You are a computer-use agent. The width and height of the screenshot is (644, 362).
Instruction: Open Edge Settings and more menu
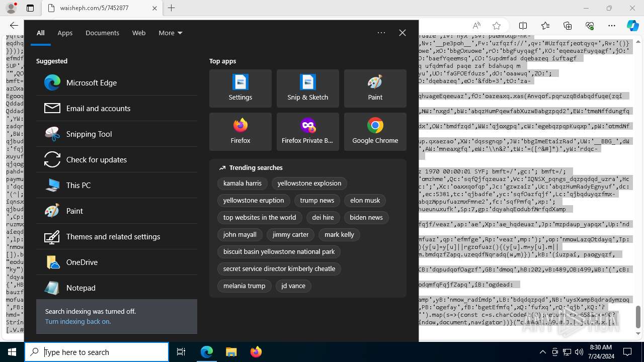(x=612, y=26)
